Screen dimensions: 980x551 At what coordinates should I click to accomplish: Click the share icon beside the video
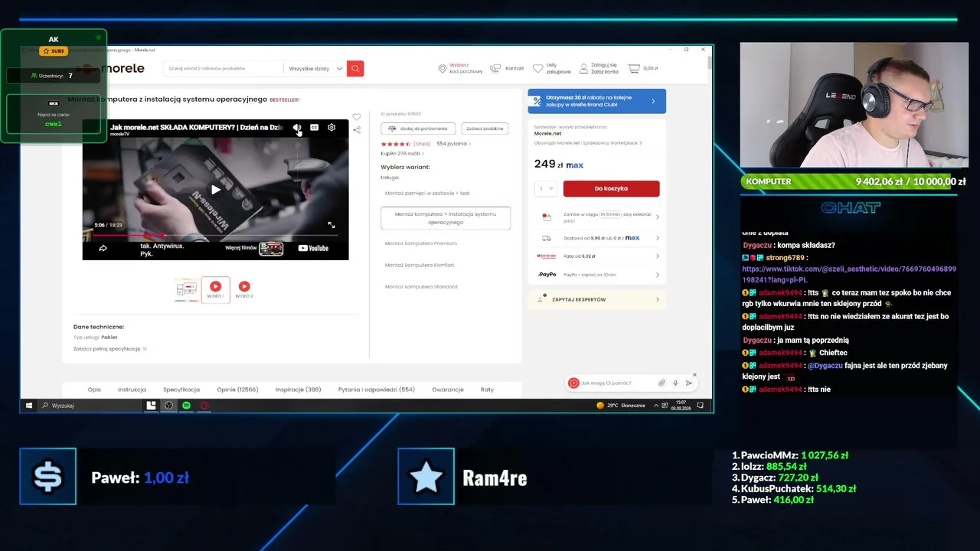[x=357, y=130]
